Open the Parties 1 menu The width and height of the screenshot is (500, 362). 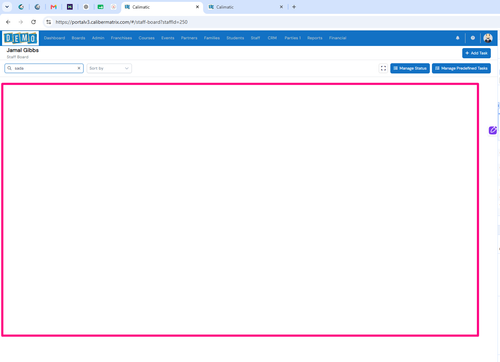[x=292, y=38]
